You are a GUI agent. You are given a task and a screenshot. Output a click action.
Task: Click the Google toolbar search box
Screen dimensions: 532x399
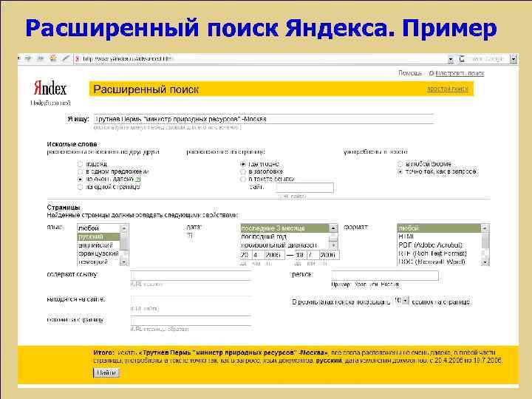(488, 59)
